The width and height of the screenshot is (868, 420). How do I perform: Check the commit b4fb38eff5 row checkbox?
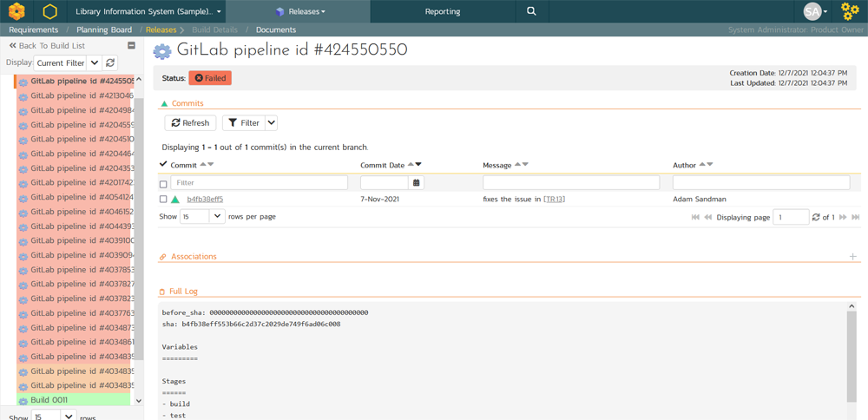(163, 200)
